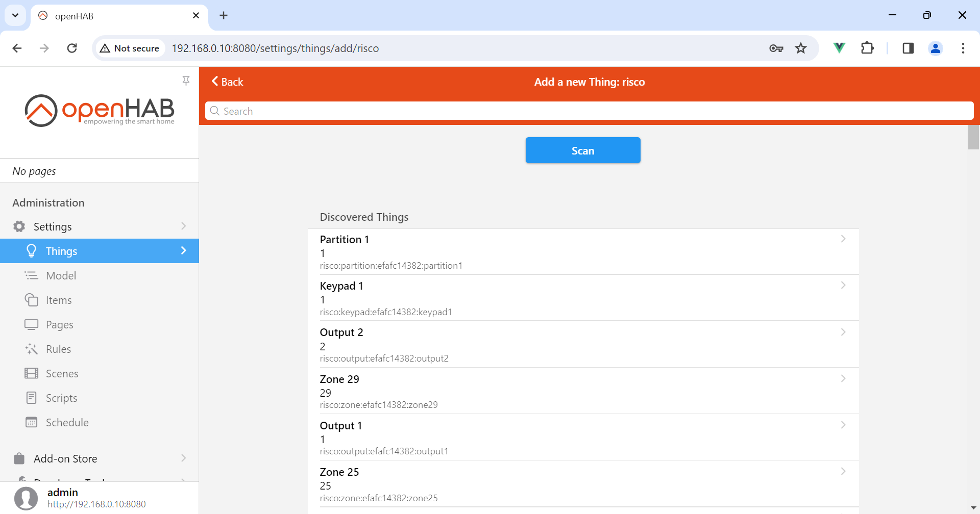
Task: Click the openHAB logo
Action: 100,110
